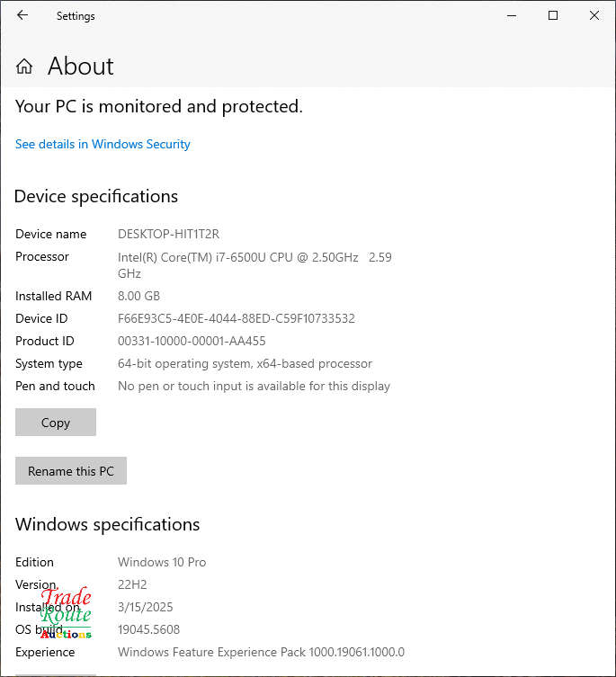Select the OS build number 19045.5608
The width and height of the screenshot is (616, 677).
(x=148, y=629)
